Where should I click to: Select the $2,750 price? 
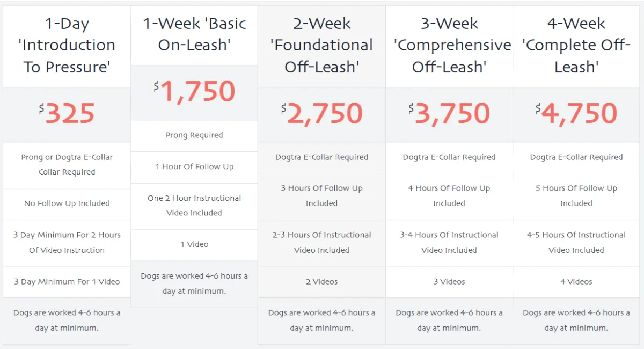coord(321,114)
